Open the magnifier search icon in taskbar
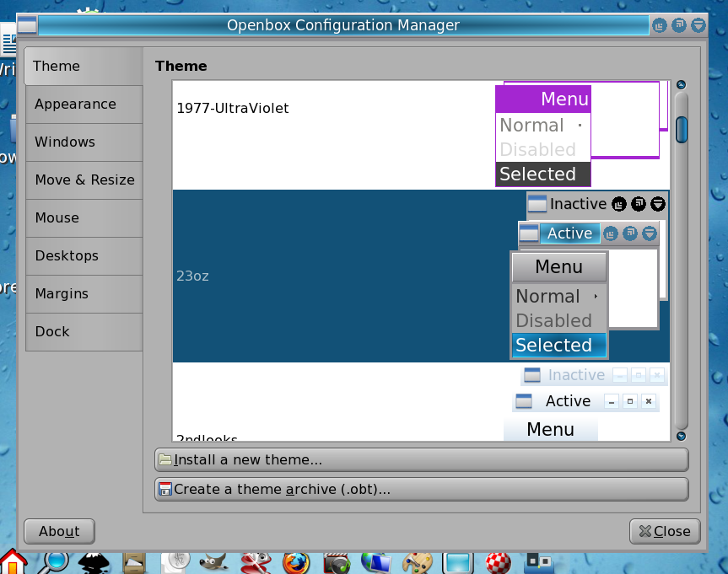 click(53, 562)
